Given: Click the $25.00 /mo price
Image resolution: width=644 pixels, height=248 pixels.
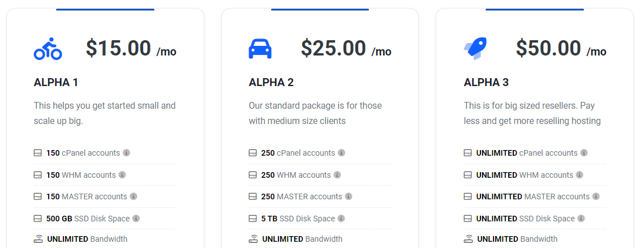Looking at the screenshot, I should 346,49.
